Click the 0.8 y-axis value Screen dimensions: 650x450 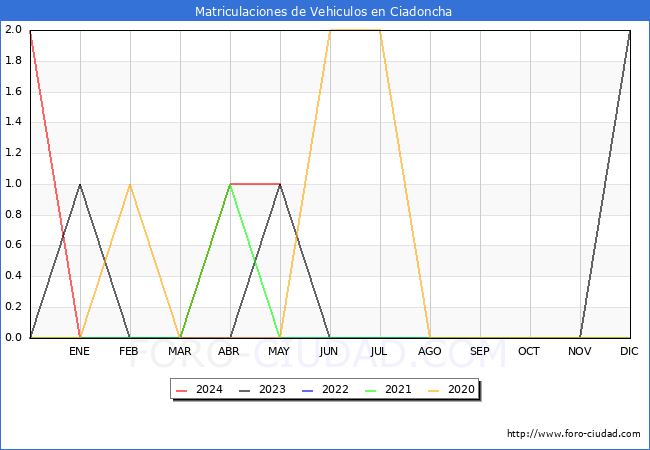coord(13,214)
